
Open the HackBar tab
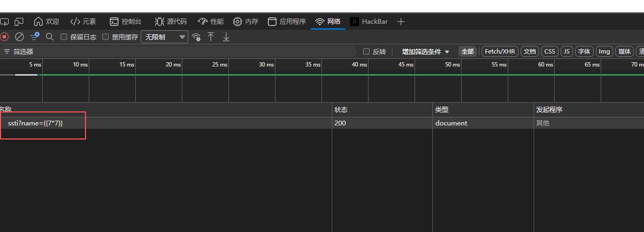click(x=369, y=21)
